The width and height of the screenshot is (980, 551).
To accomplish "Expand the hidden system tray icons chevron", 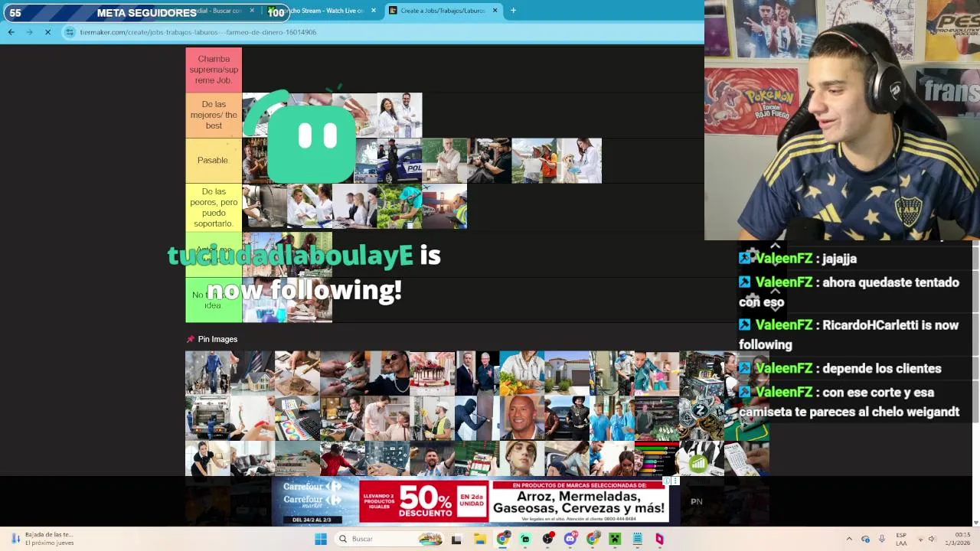I will point(848,539).
